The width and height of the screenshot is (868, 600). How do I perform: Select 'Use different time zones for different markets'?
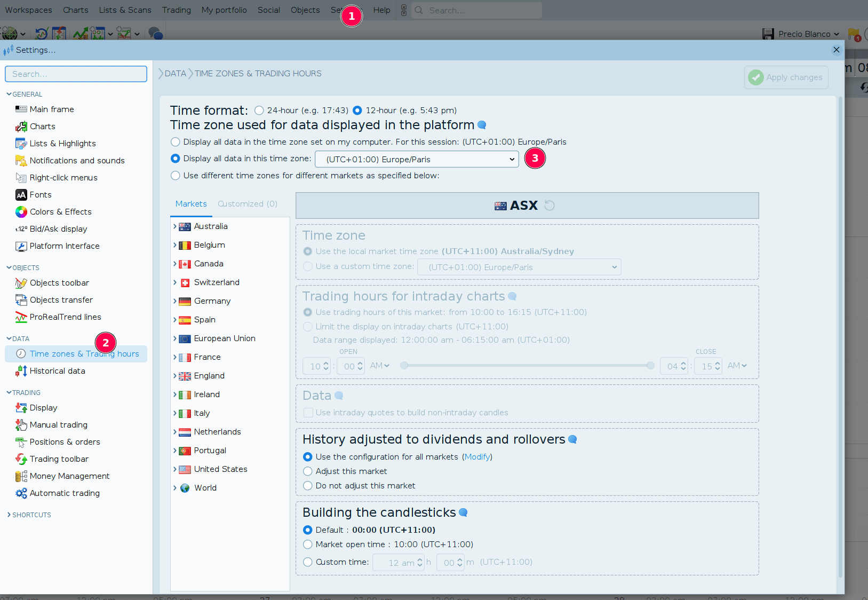176,176
